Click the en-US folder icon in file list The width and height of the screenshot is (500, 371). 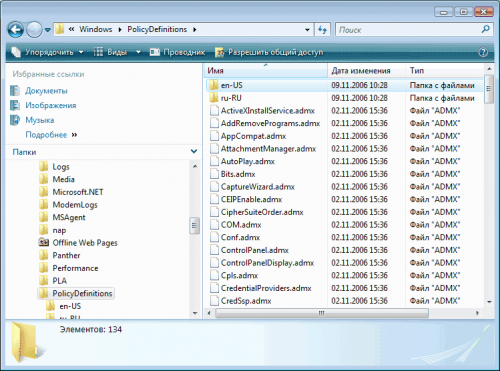coord(214,85)
